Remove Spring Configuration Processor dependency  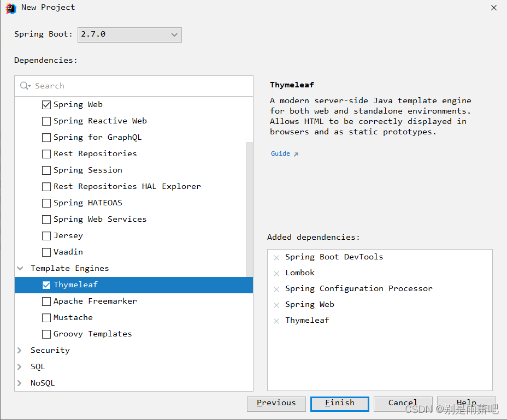pyautogui.click(x=276, y=289)
